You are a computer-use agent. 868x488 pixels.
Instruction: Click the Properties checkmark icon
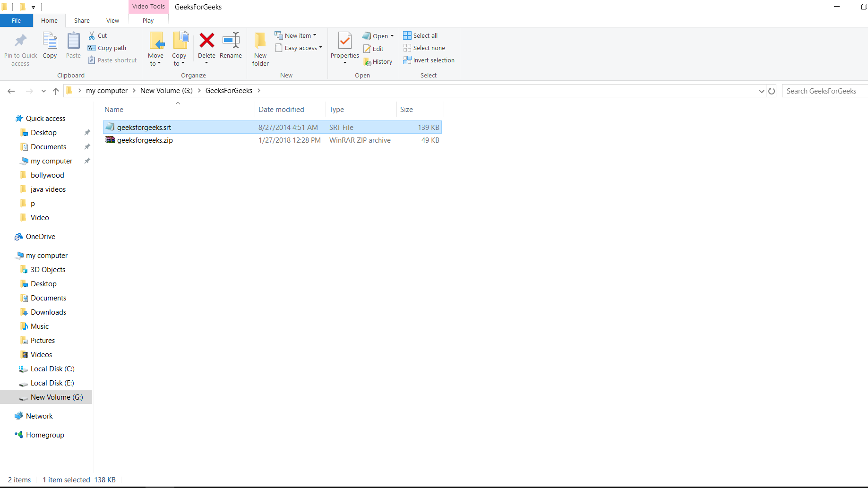pyautogui.click(x=345, y=41)
